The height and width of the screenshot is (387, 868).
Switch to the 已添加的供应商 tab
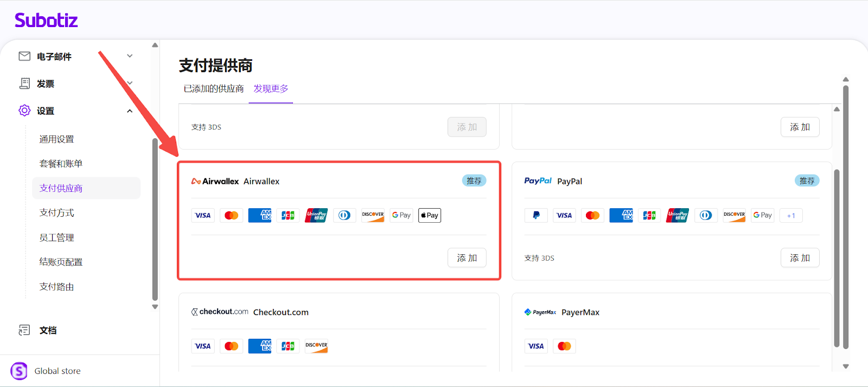point(214,89)
